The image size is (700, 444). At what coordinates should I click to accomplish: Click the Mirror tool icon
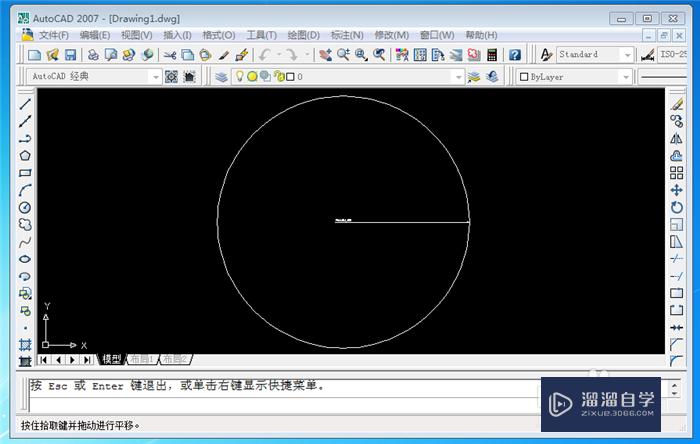[x=676, y=138]
